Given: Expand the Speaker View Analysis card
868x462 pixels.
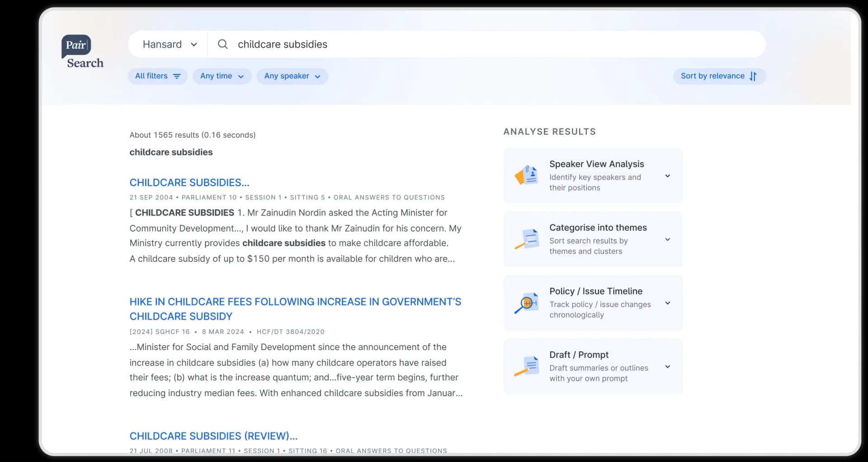Looking at the screenshot, I should click(668, 176).
